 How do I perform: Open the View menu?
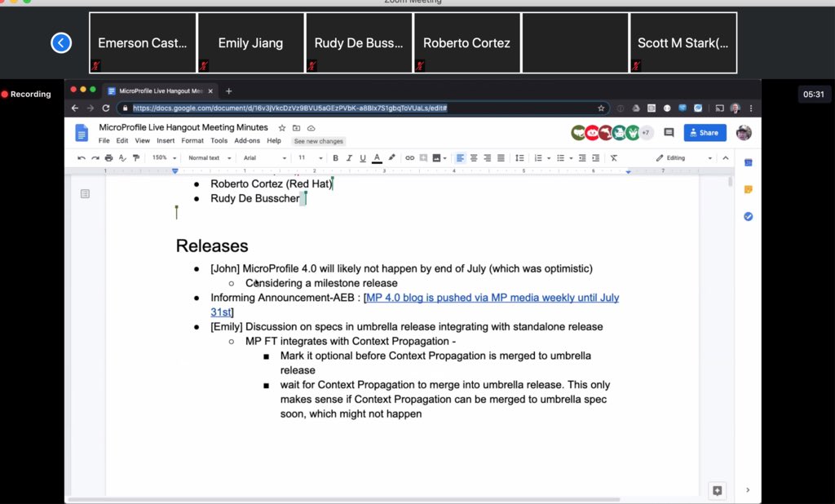pyautogui.click(x=142, y=140)
